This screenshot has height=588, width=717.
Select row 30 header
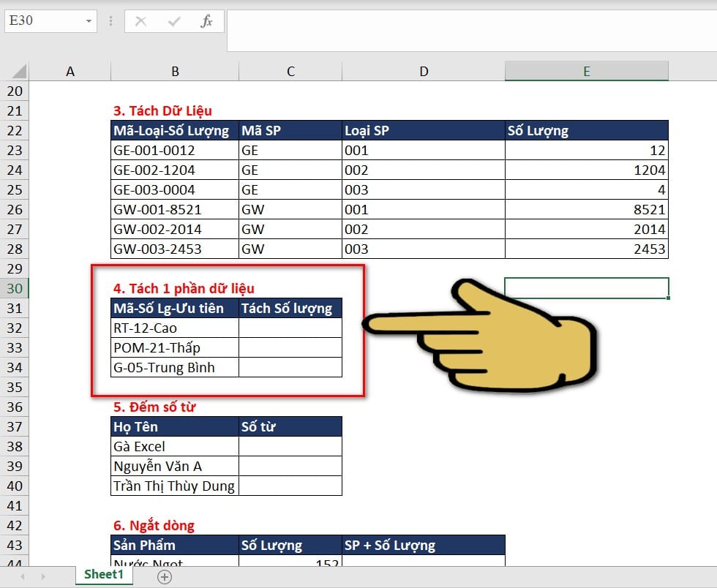tap(15, 288)
